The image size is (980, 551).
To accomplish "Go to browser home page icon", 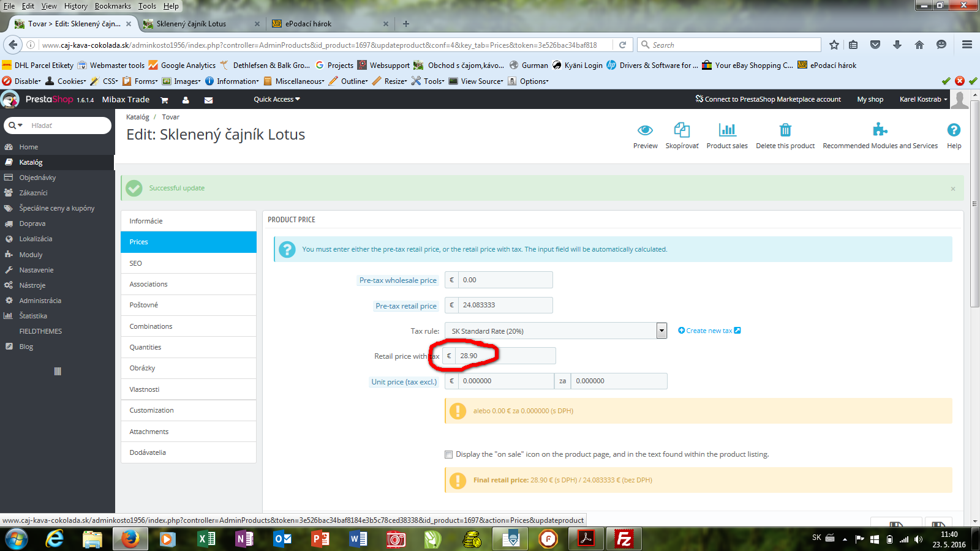I will (919, 45).
